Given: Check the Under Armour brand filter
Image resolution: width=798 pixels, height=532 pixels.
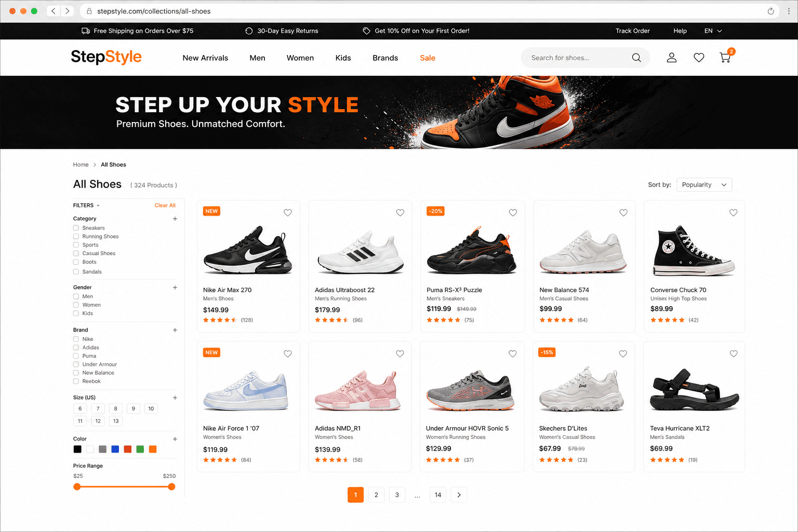Looking at the screenshot, I should point(76,365).
